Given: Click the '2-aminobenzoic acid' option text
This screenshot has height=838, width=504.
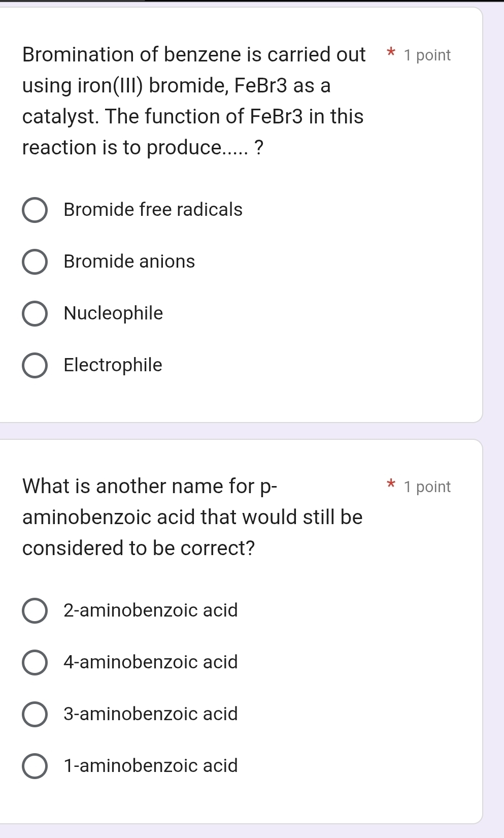Looking at the screenshot, I should (150, 610).
